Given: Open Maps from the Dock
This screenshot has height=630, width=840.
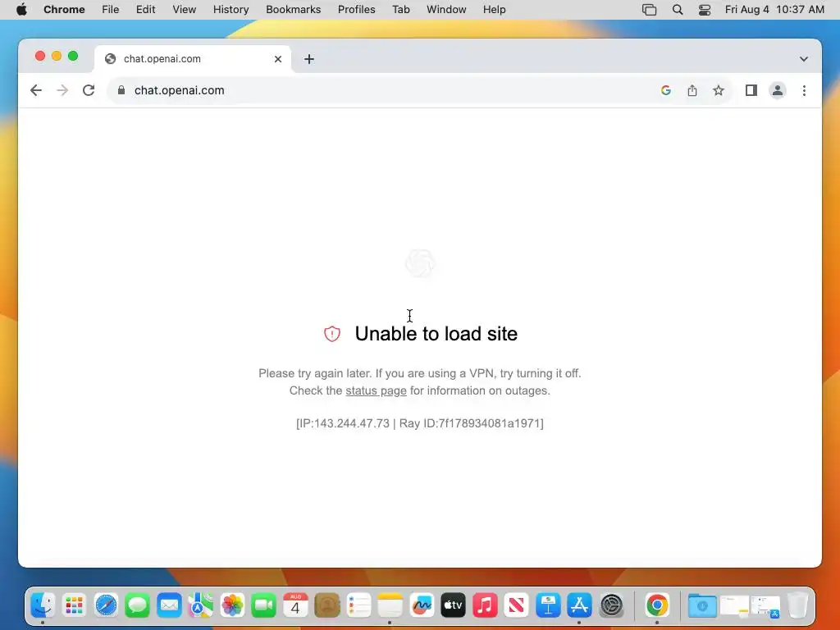Looking at the screenshot, I should (x=201, y=605).
